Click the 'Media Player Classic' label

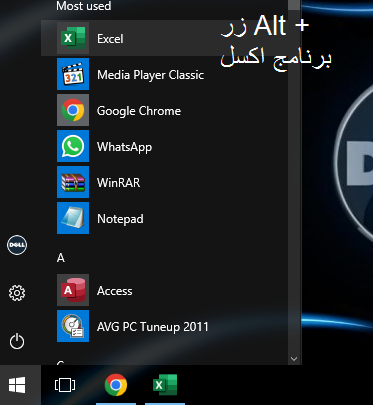click(150, 75)
